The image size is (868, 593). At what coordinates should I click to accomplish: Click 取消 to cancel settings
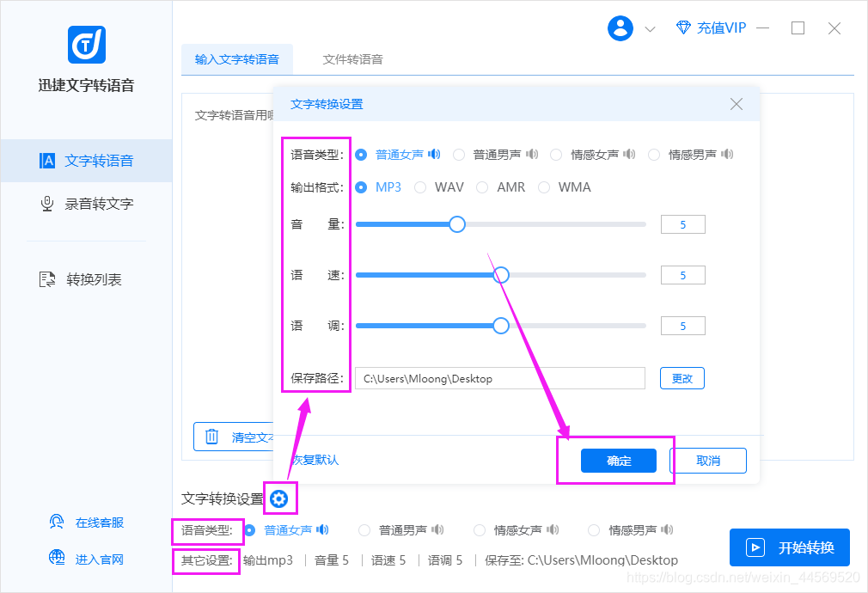(x=708, y=461)
